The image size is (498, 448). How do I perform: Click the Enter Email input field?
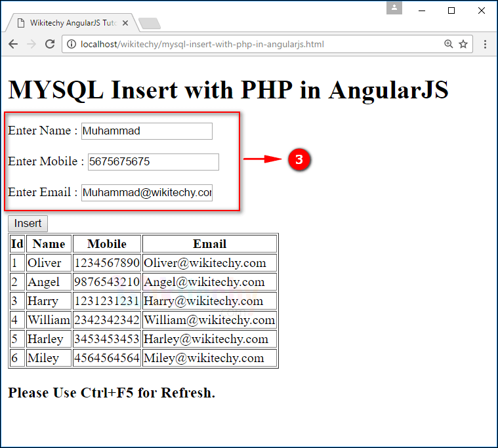[146, 193]
